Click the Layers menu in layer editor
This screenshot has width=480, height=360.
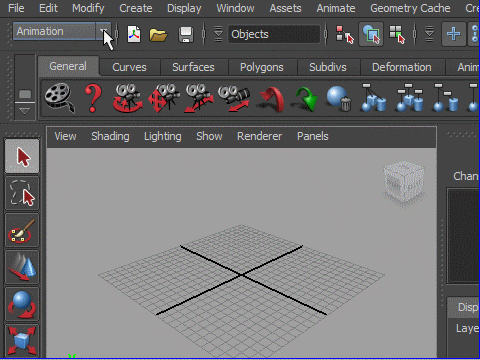pos(468,328)
